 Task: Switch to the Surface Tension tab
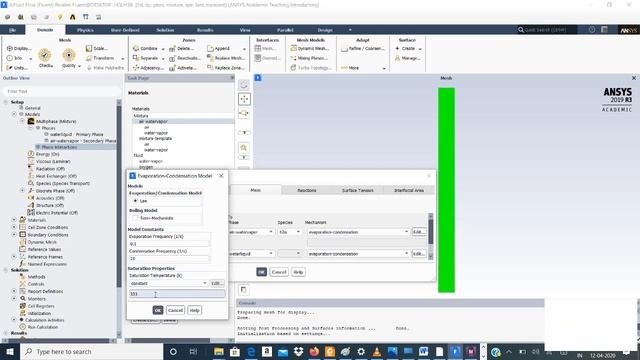(x=358, y=190)
